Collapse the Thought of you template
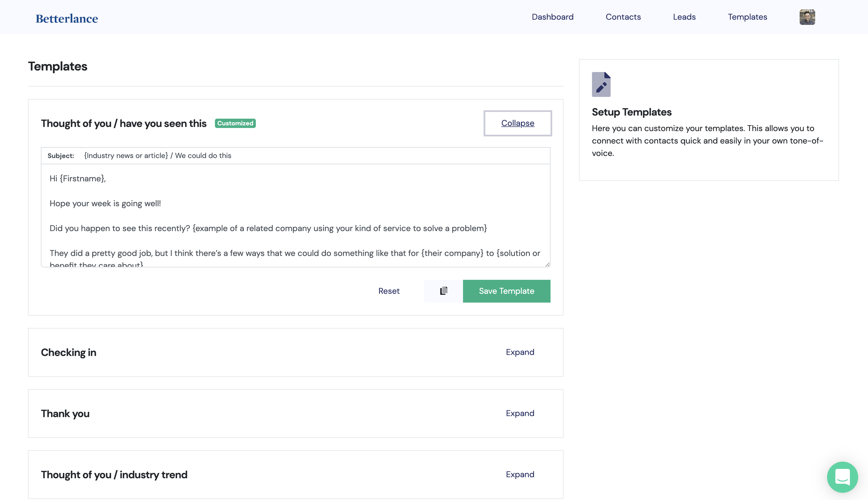The image size is (868, 500). coord(517,123)
